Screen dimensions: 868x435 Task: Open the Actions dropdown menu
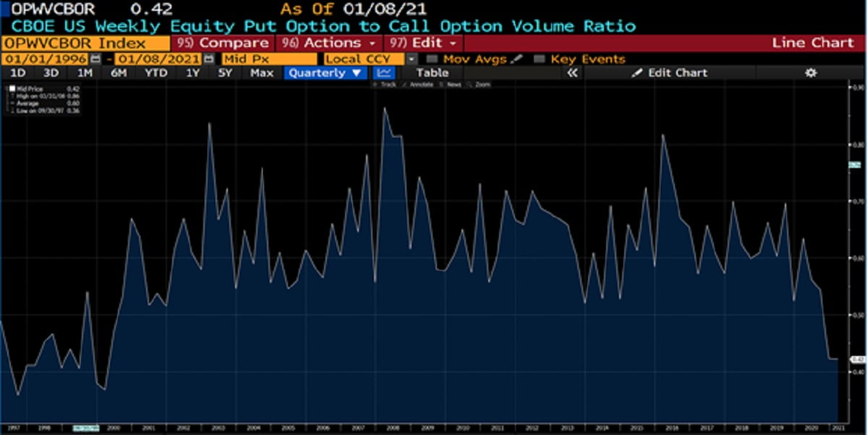click(x=328, y=43)
